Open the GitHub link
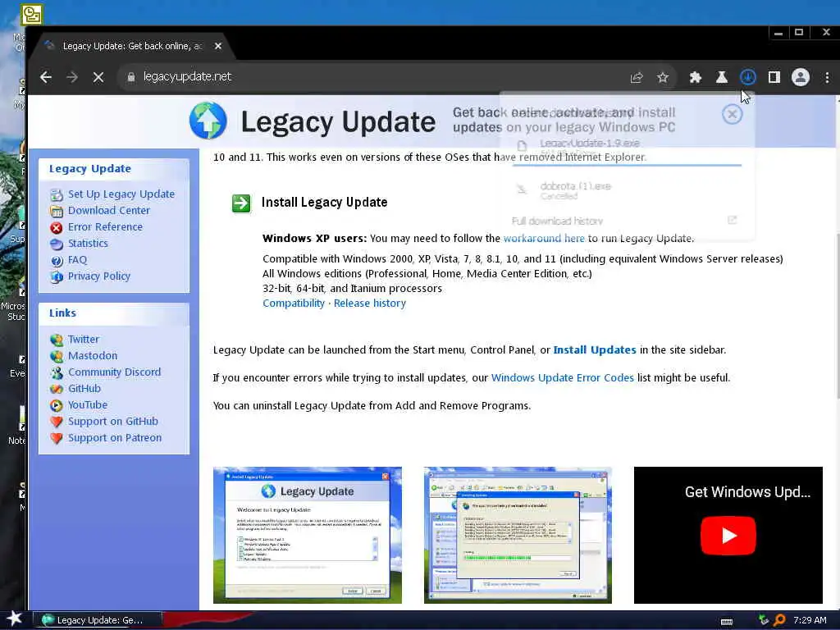 (x=84, y=388)
